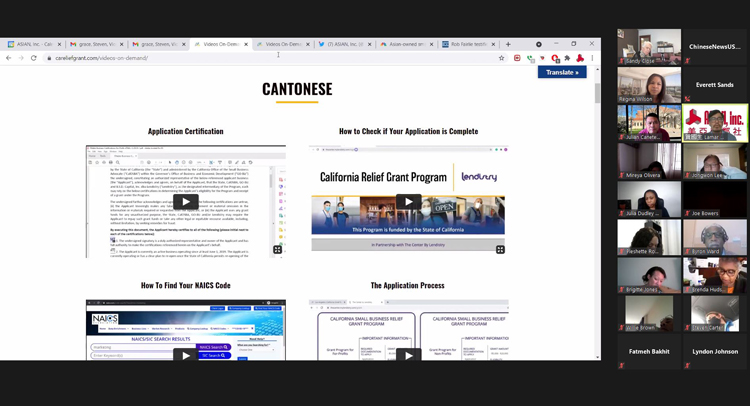Screen dimensions: 750x406
Task: Click the Translate button
Action: (x=562, y=72)
